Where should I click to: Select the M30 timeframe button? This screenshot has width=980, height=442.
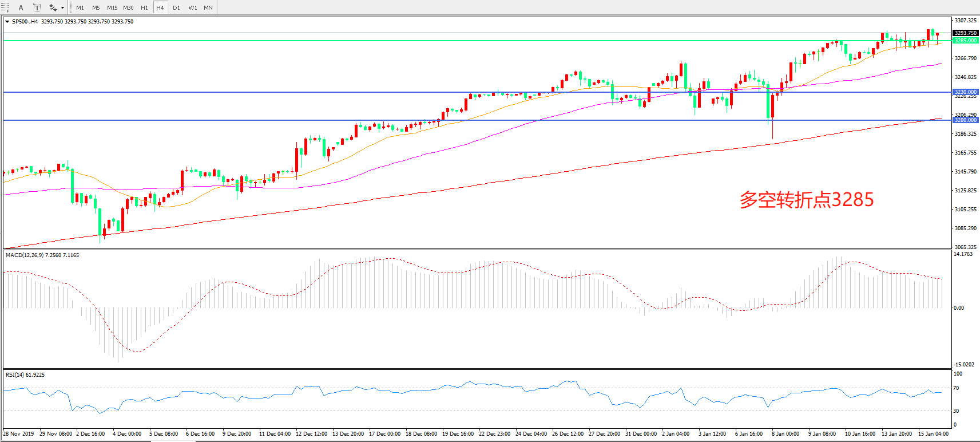[x=128, y=7]
